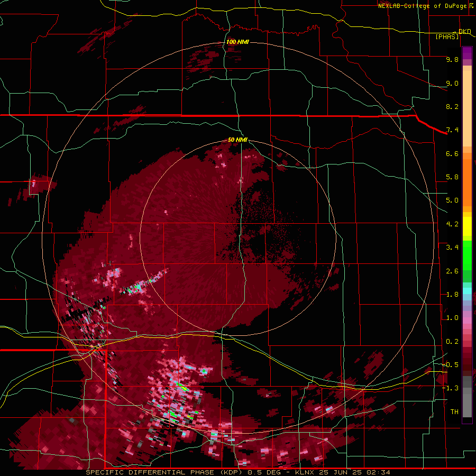Click the 9.8 value on the color scale
The height and width of the screenshot is (476, 476).
pos(452,59)
